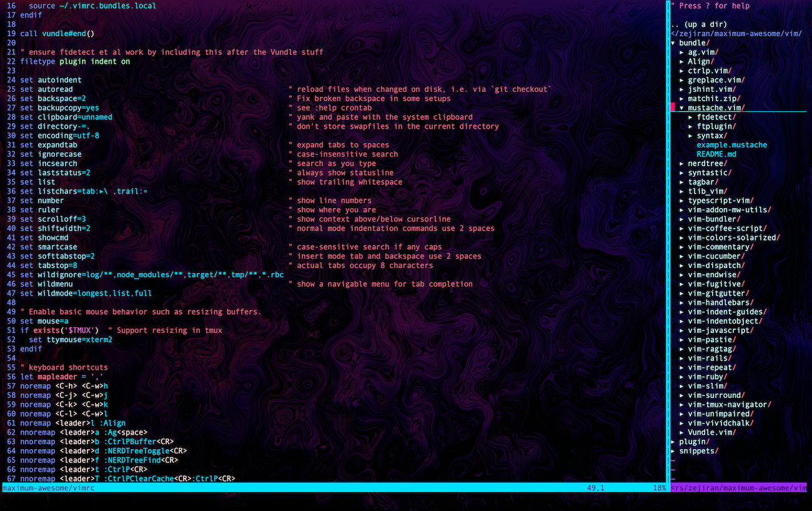812x511 pixels.
Task: Expand the syntax/ folder arrow
Action: click(691, 136)
